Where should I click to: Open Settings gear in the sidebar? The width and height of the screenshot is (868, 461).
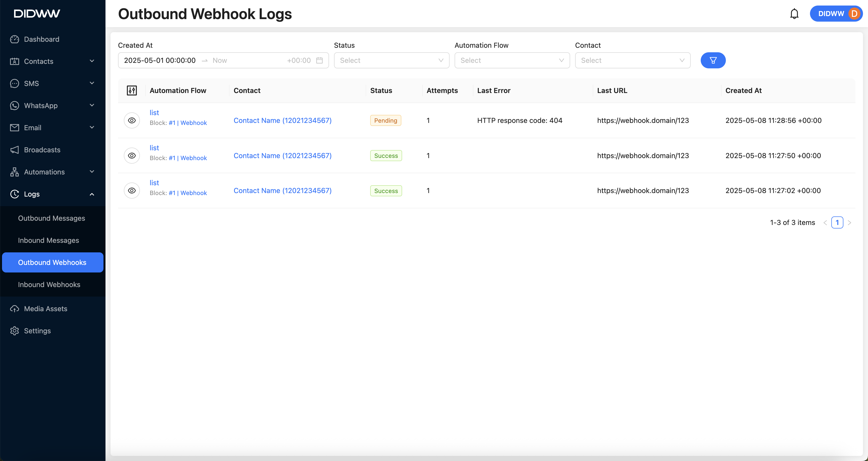pos(37,331)
